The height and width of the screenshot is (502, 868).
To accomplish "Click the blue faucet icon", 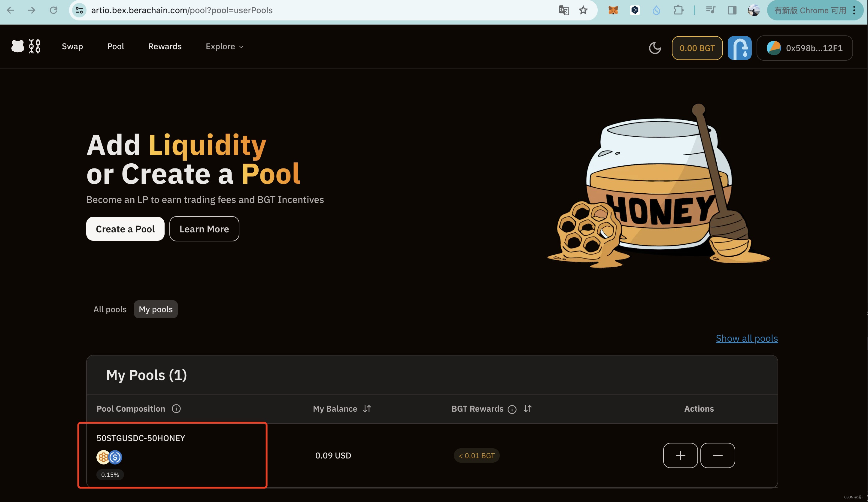I will click(x=739, y=48).
